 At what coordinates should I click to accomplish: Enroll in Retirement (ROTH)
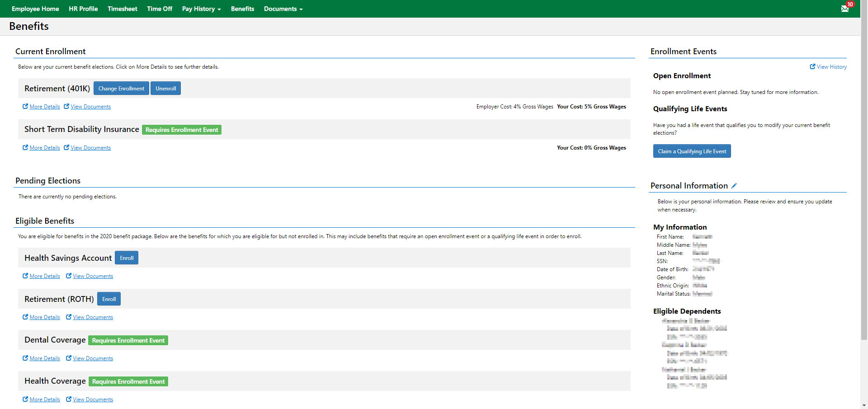click(x=108, y=299)
